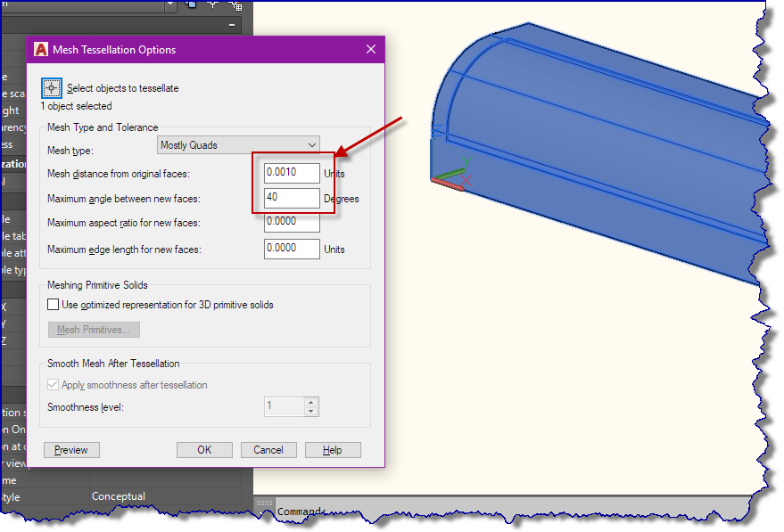
Task: Click the blue new layer icon in the toolbar
Action: [x=190, y=5]
